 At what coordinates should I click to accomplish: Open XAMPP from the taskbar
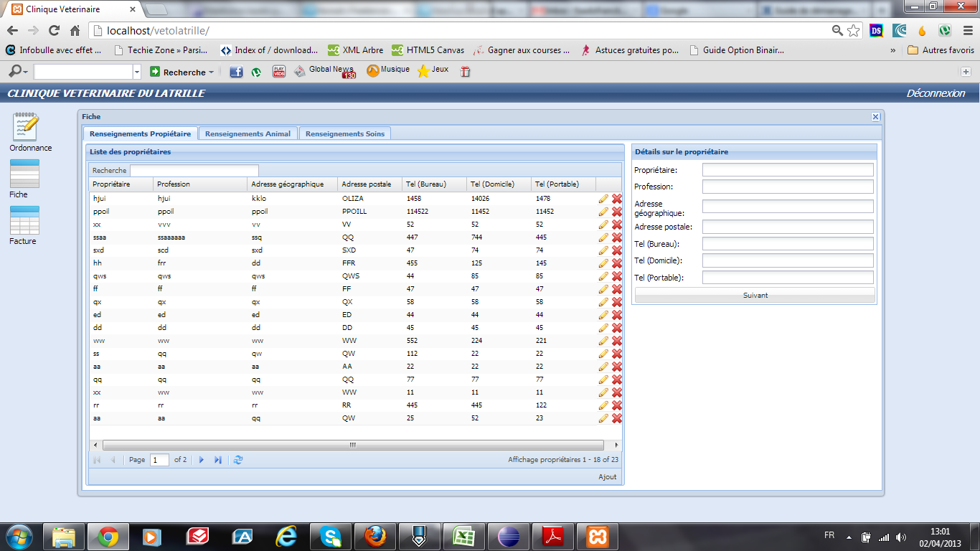598,536
